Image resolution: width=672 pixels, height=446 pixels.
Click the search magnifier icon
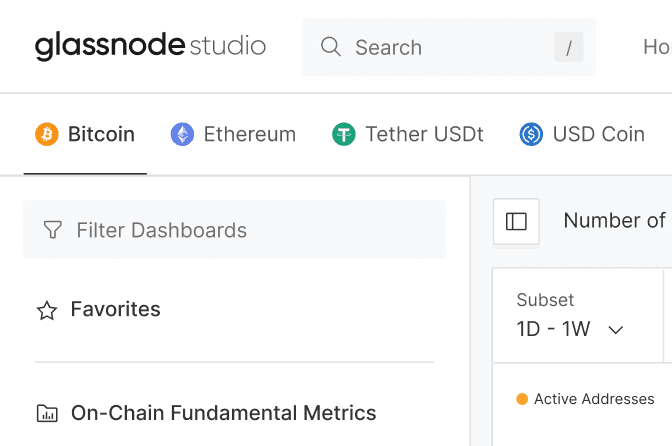click(330, 47)
